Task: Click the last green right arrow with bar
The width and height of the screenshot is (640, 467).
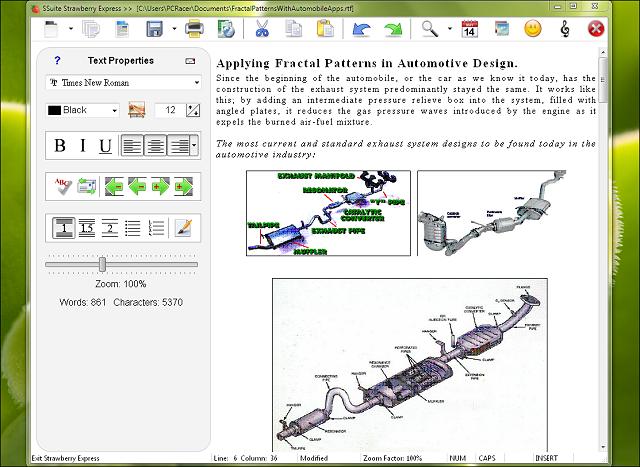Action: pos(183,187)
